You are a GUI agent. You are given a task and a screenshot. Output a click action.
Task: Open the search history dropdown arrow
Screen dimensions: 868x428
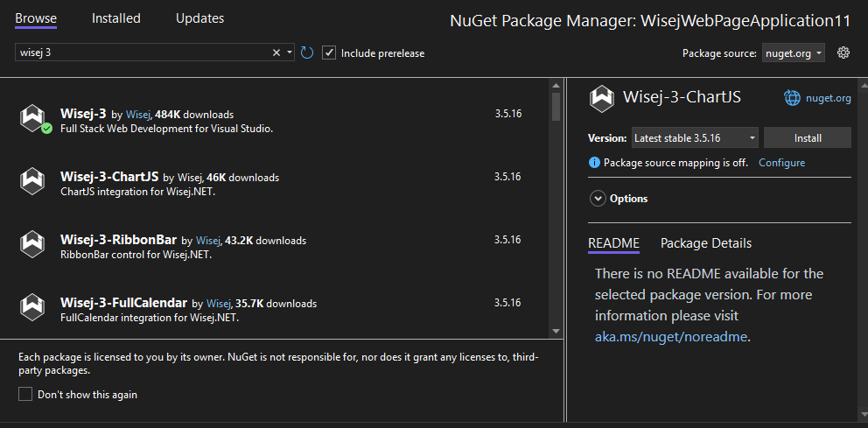tap(290, 53)
